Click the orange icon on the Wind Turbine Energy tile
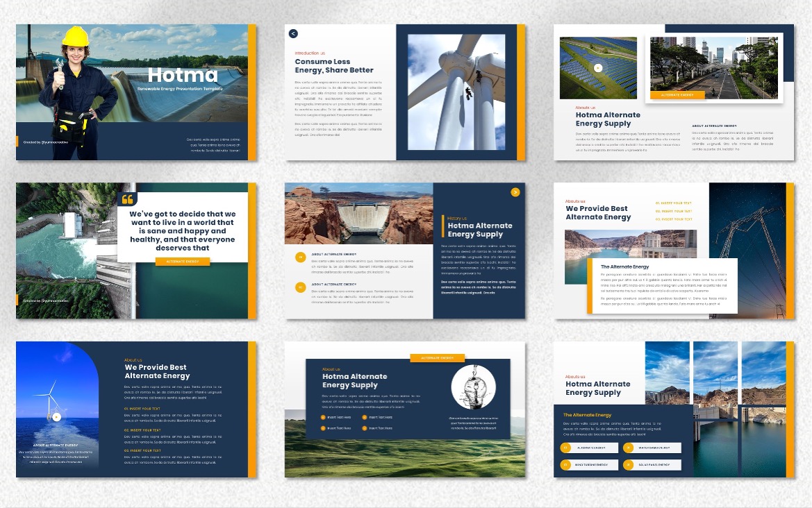Viewport: 812px width, 508px height. coord(565,465)
